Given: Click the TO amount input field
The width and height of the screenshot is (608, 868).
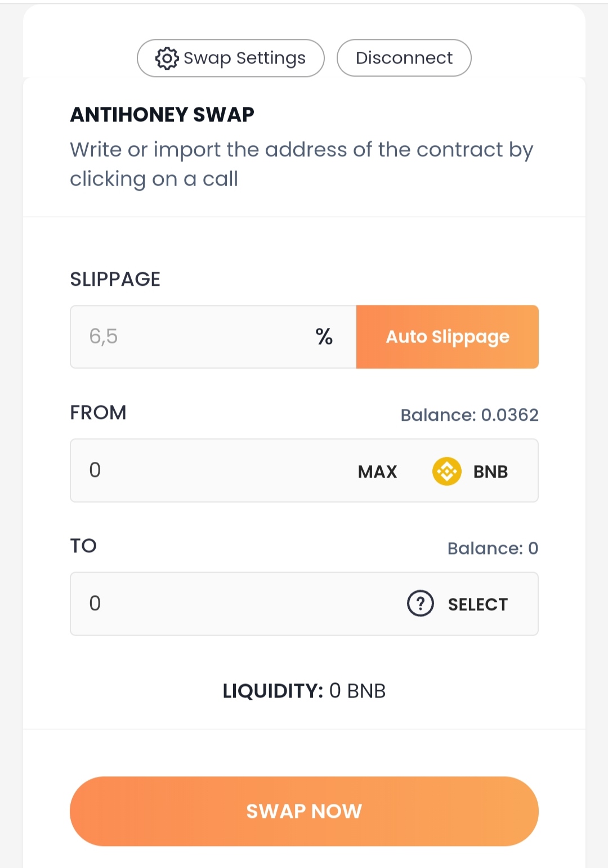Looking at the screenshot, I should coord(225,604).
